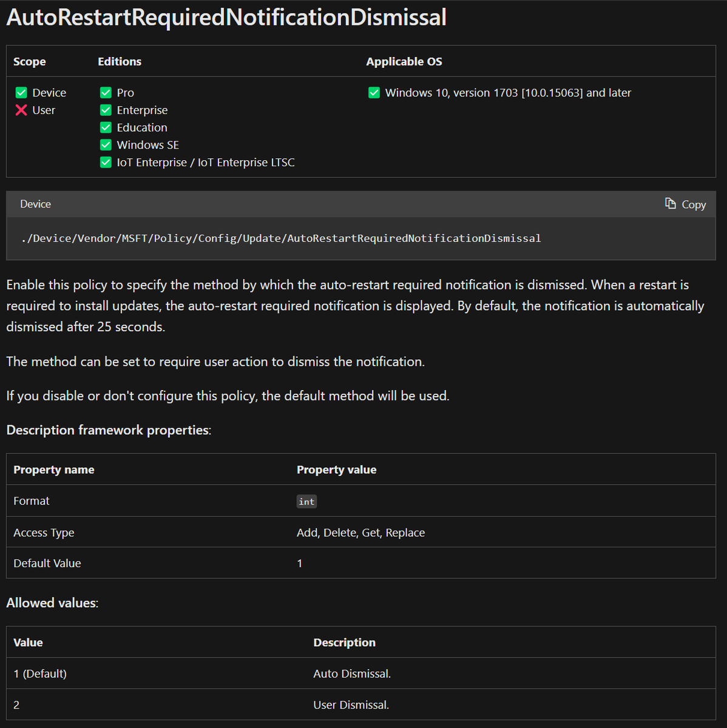This screenshot has height=728, width=727.
Task: Click the checkmark beside Windows 10 version 1703
Action: [x=374, y=93]
